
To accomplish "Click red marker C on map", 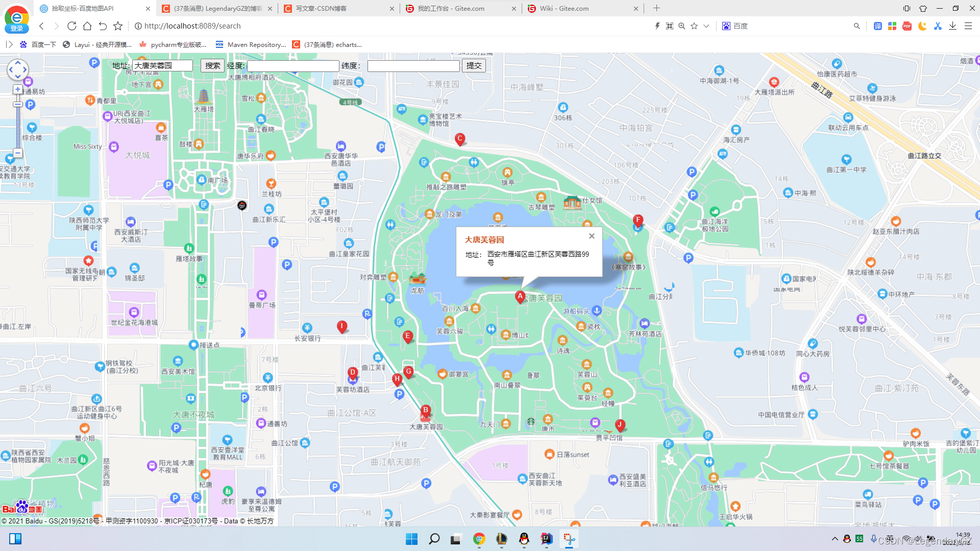I will (459, 138).
